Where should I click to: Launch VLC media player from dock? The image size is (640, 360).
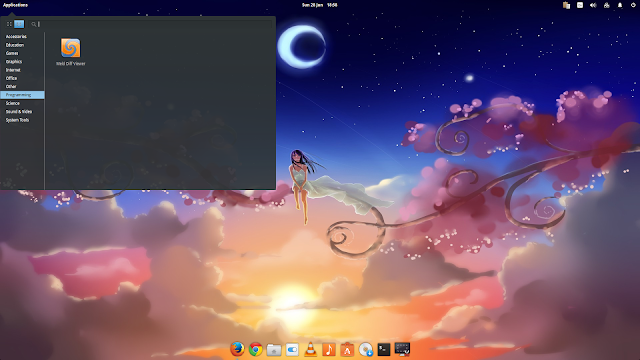311,349
